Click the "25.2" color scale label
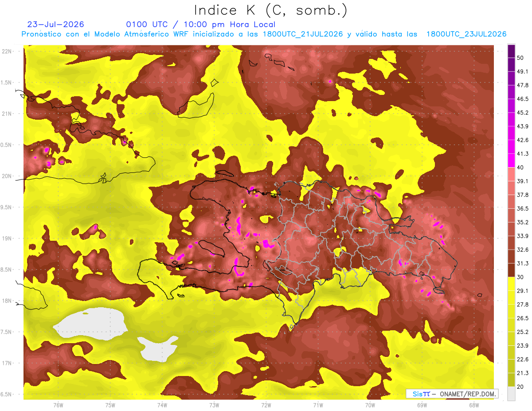 tap(523, 332)
